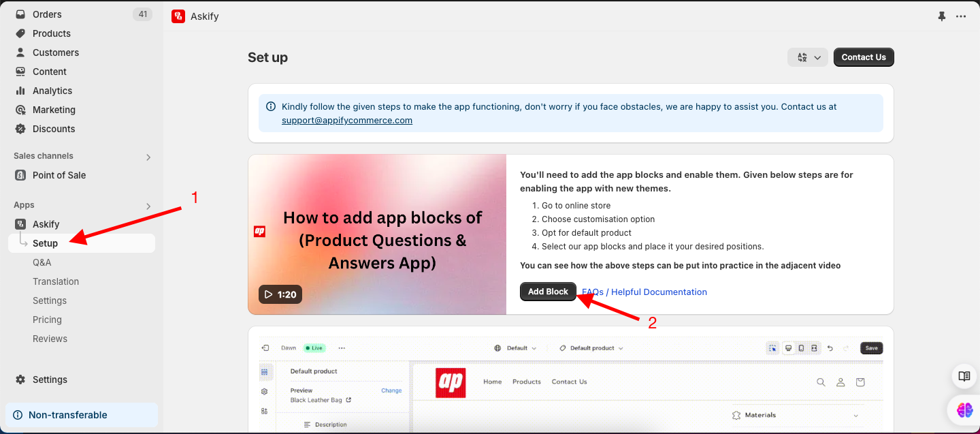Select the Setup menu item
This screenshot has height=434, width=980.
tap(82, 243)
